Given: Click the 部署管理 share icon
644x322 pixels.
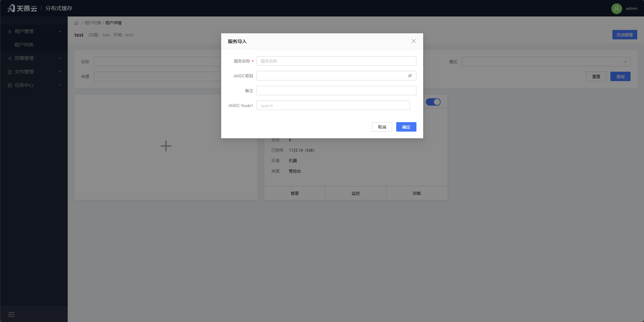Looking at the screenshot, I should 10,58.
